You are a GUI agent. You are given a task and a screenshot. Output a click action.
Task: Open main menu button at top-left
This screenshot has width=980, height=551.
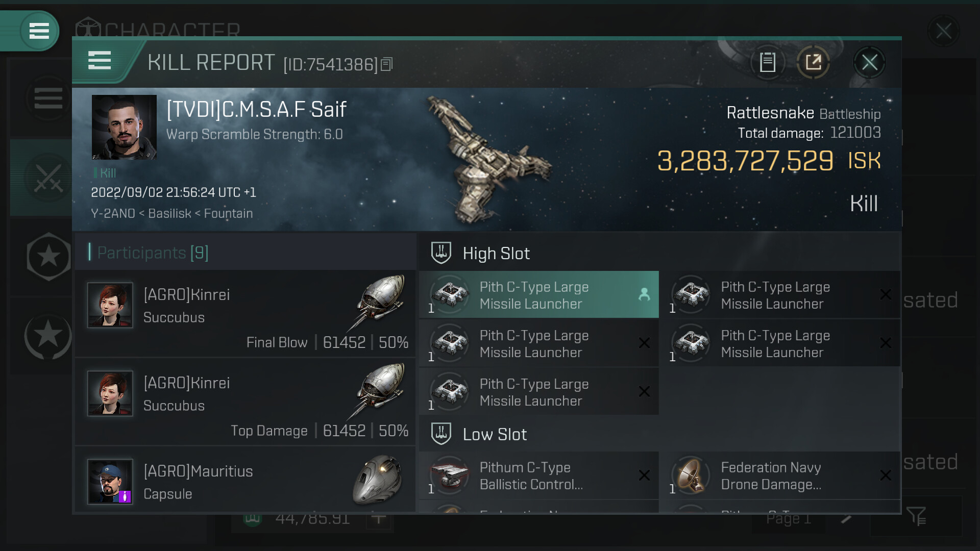click(39, 31)
